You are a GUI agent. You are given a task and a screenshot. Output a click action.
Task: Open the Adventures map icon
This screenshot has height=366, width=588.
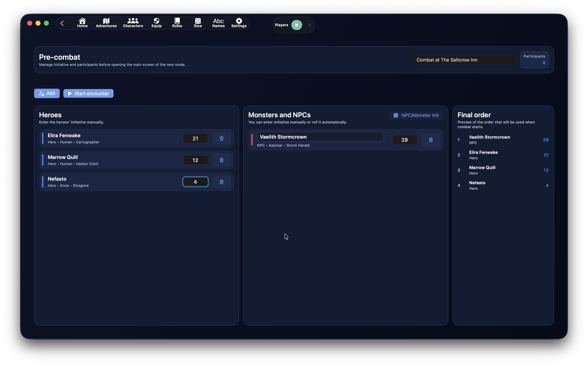click(x=106, y=23)
